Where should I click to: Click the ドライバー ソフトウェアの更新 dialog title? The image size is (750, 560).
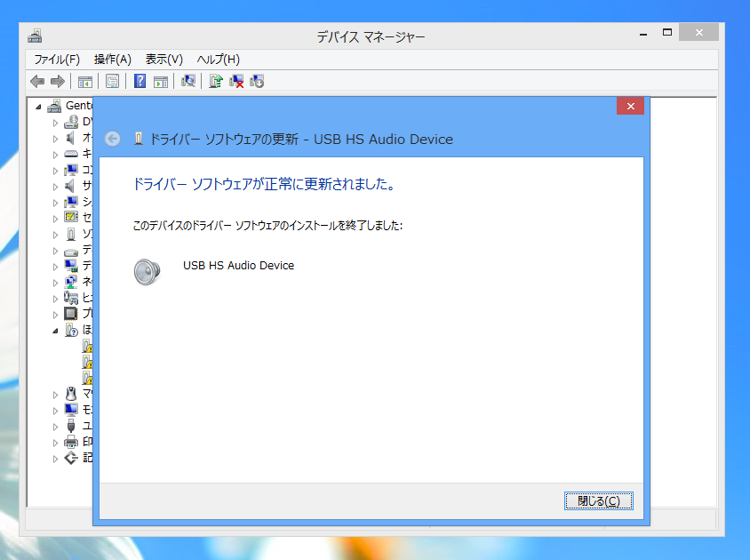point(301,140)
